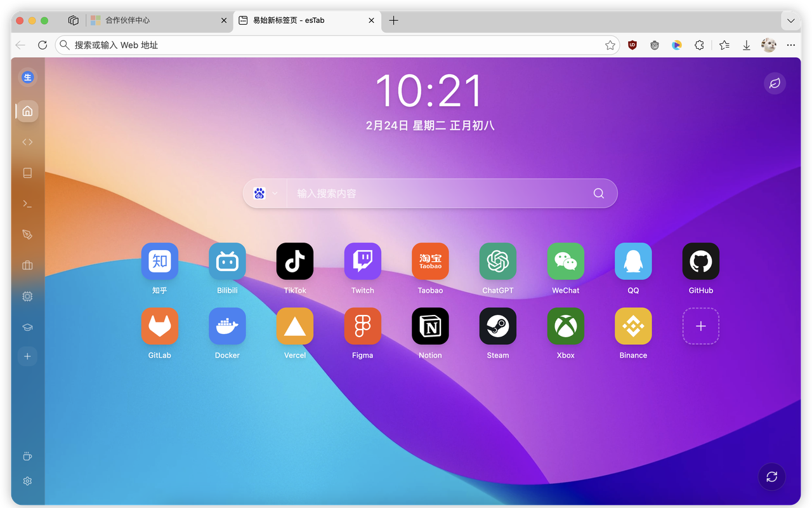Viewport: 812px width, 508px height.
Task: Click the 生 avatar in the sidebar
Action: [x=27, y=77]
